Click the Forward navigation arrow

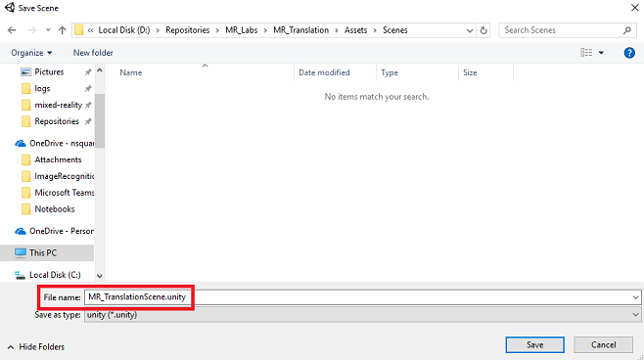coord(32,30)
